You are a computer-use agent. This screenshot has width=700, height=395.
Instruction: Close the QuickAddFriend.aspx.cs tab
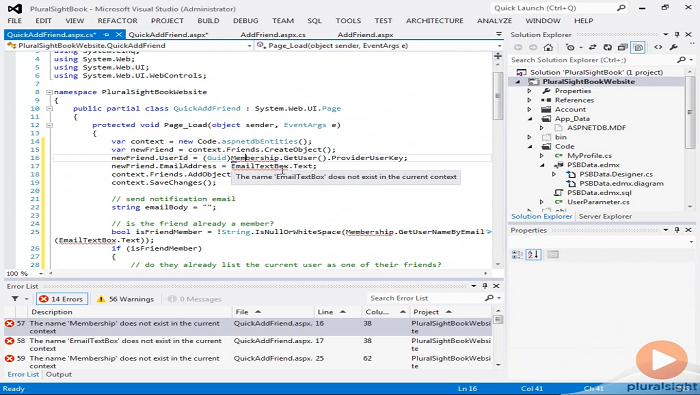pos(118,34)
